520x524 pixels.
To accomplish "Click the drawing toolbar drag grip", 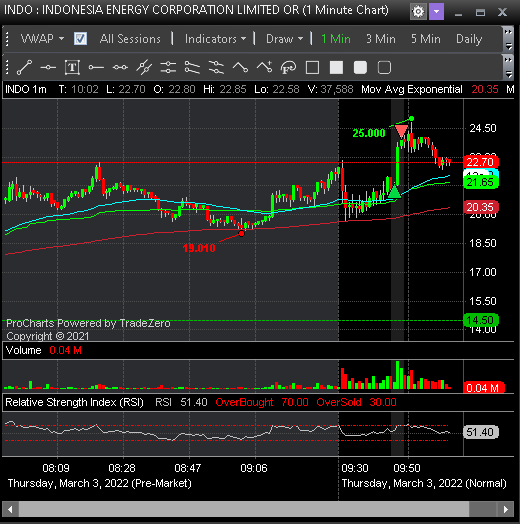I will pos(7,68).
